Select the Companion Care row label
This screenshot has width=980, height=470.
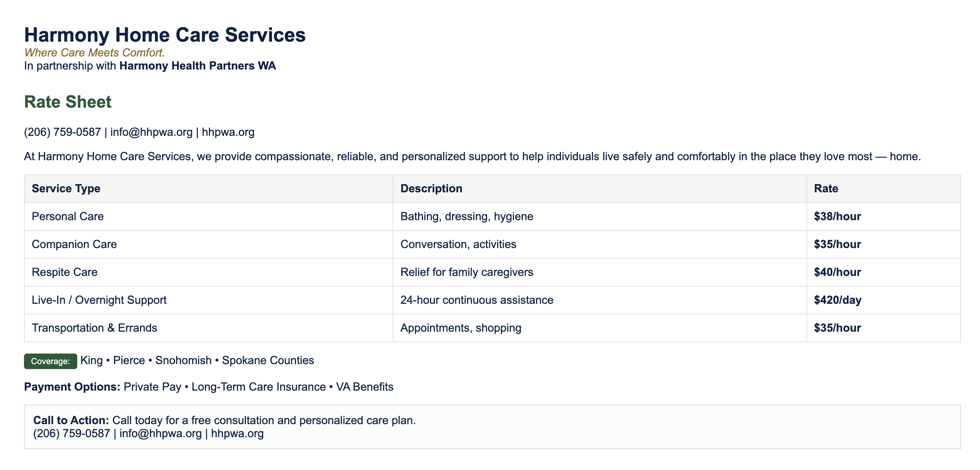tap(74, 244)
